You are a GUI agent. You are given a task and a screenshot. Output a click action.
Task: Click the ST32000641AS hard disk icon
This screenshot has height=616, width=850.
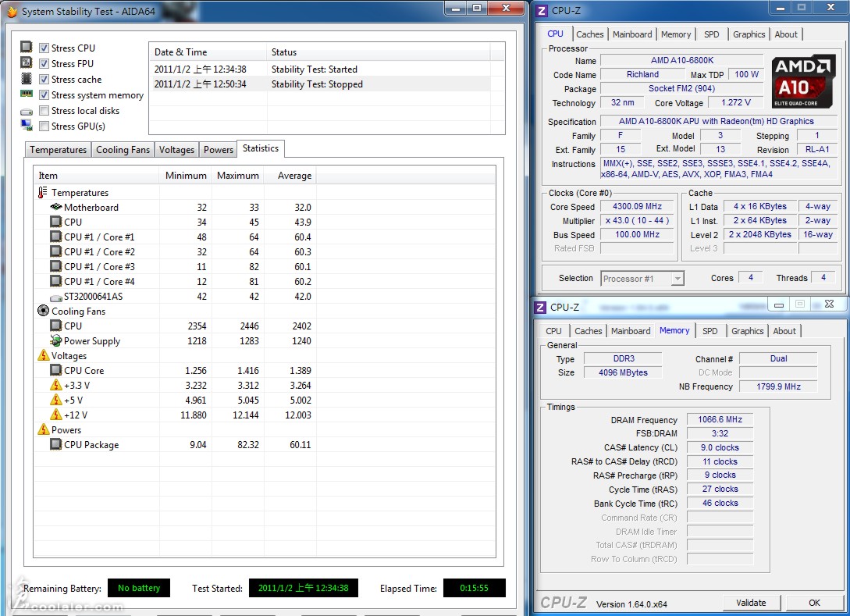coord(56,297)
